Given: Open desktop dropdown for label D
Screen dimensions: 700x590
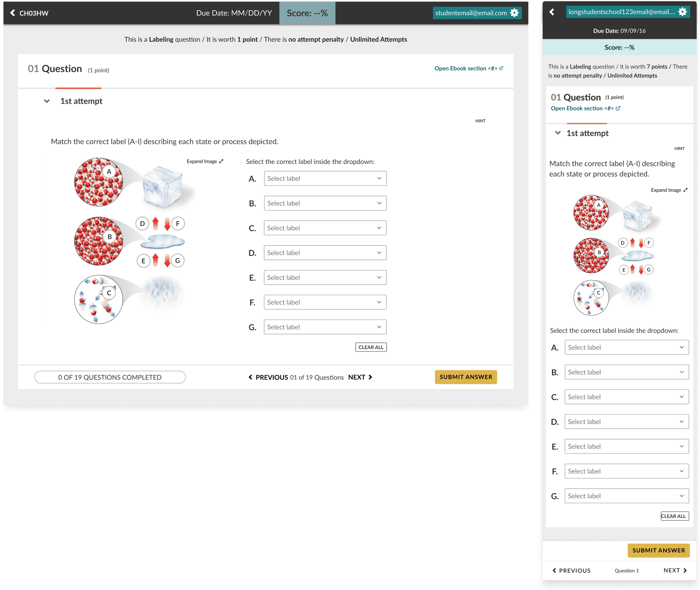Looking at the screenshot, I should (325, 253).
